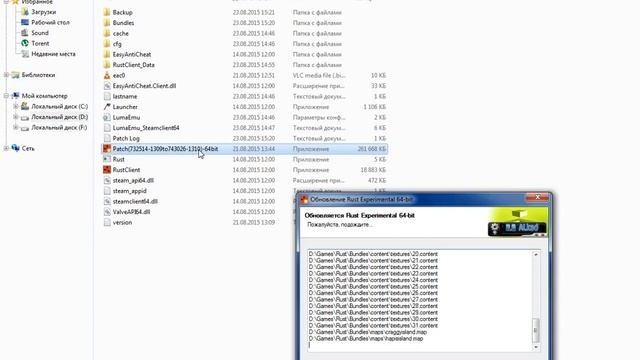Click the updater log scroll down arrow
Screen dimensions: 640x360
[x=536, y=347]
